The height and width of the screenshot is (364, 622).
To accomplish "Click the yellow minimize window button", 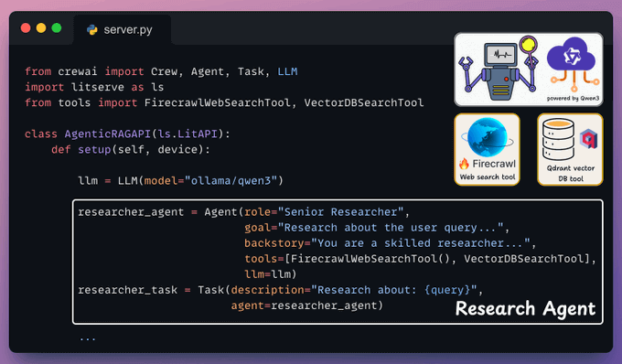I will click(x=41, y=28).
